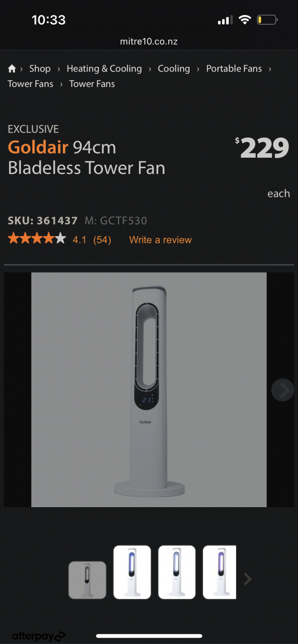298x644 pixels.
Task: Tap the mitre10.co.nz address bar
Action: pyautogui.click(x=149, y=41)
